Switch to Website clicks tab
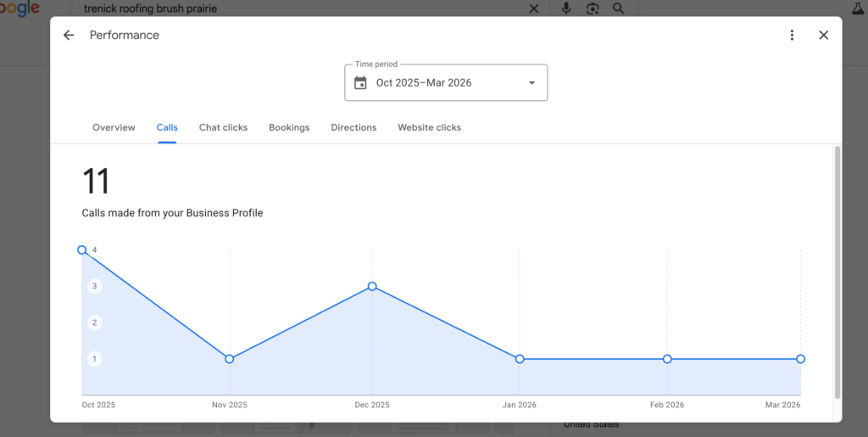The height and width of the screenshot is (437, 868). click(429, 127)
